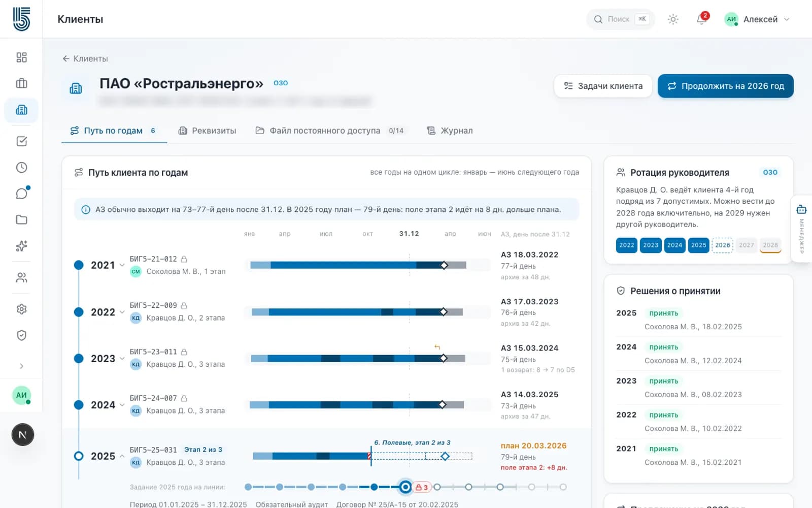Expand the 2024 year row chevron
The height and width of the screenshot is (508, 812).
pyautogui.click(x=122, y=405)
